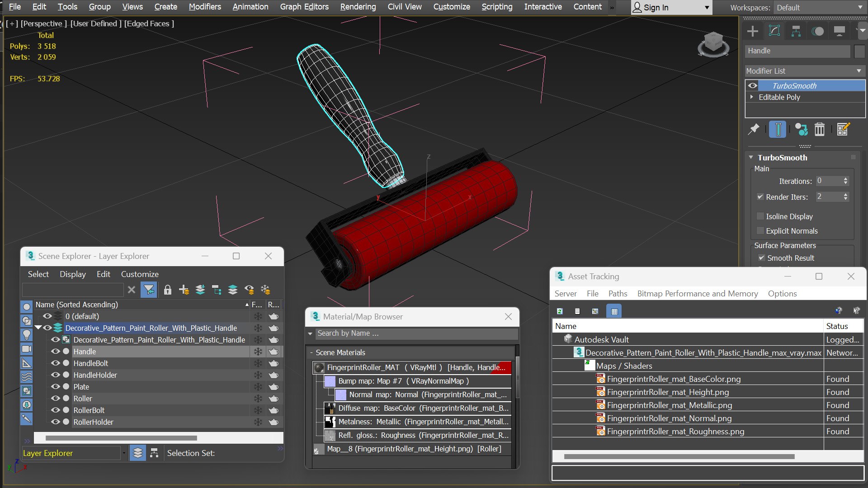Increase the Iterations spinner value
Screen dimensions: 868x488
[846, 179]
